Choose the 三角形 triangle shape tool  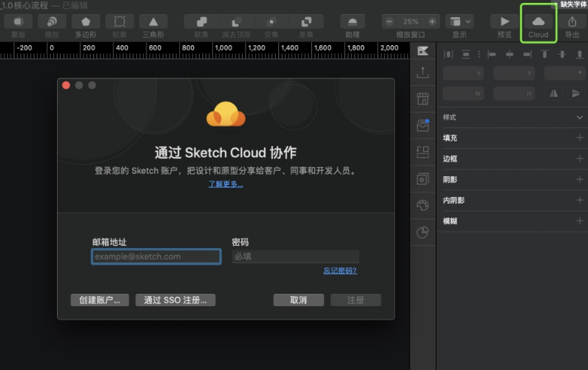click(153, 21)
